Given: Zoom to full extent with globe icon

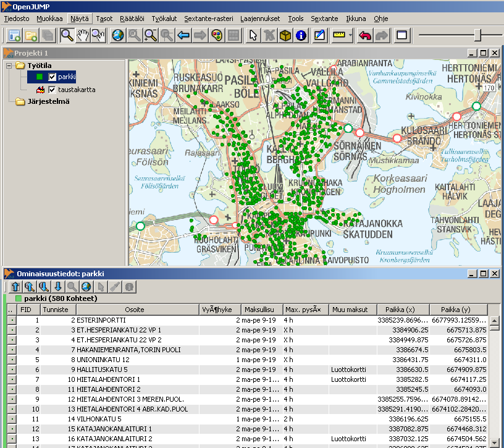Looking at the screenshot, I should tap(117, 35).
